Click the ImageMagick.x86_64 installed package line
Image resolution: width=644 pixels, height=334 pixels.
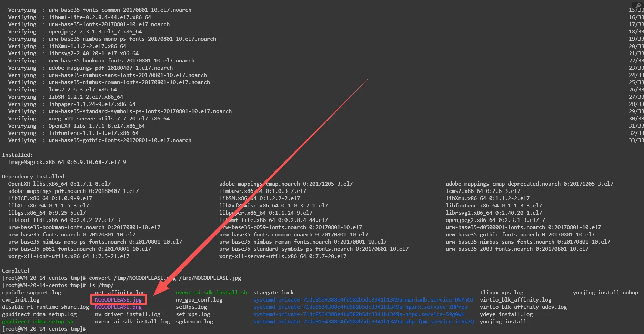click(67, 162)
